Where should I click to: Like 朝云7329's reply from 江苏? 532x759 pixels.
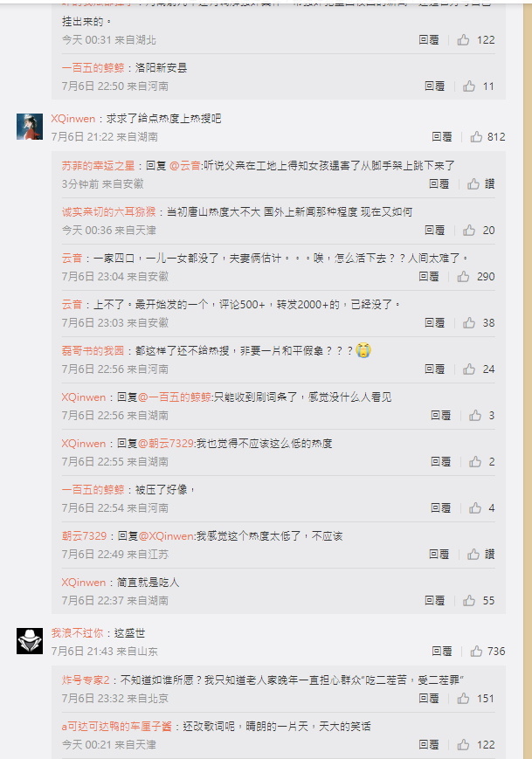480,555
